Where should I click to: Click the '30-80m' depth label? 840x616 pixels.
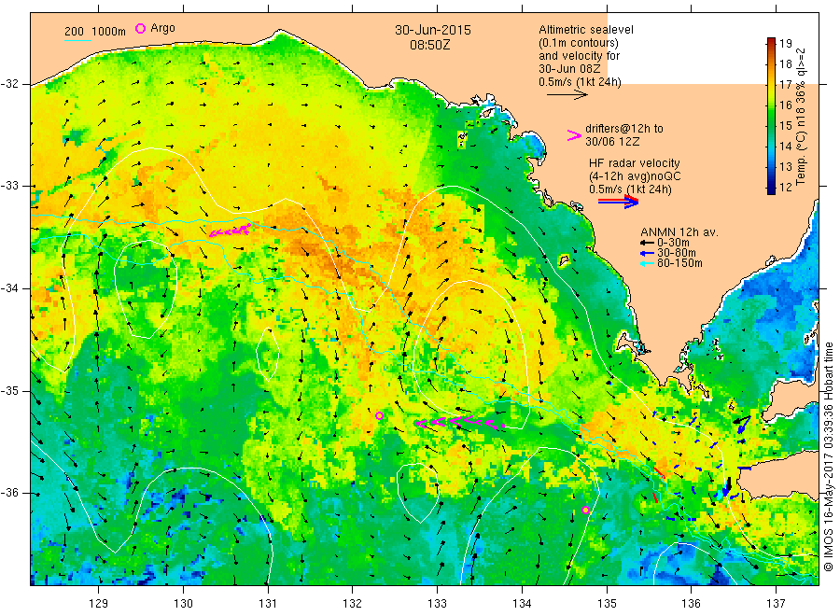(x=677, y=253)
